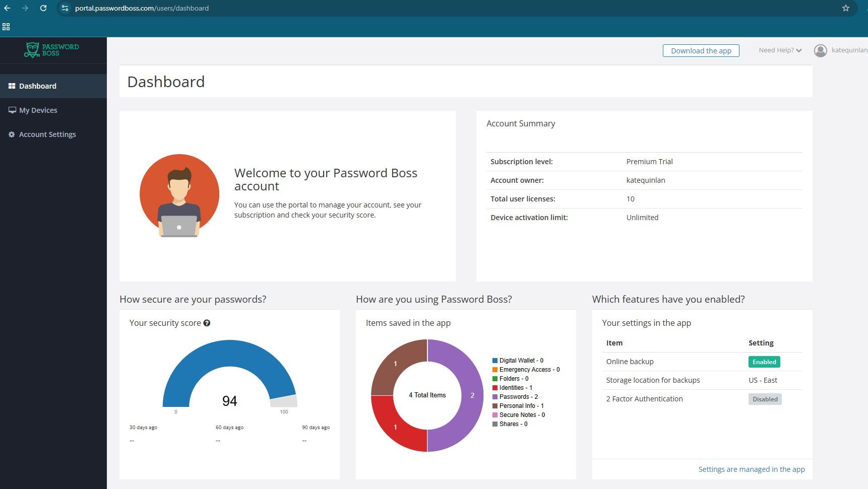The height and width of the screenshot is (489, 868).
Task: Open Settings are managed in the app link
Action: (x=752, y=469)
